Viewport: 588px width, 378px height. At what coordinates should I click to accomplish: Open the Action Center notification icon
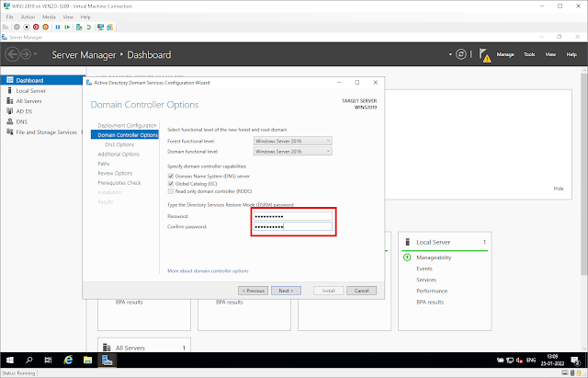click(x=575, y=361)
